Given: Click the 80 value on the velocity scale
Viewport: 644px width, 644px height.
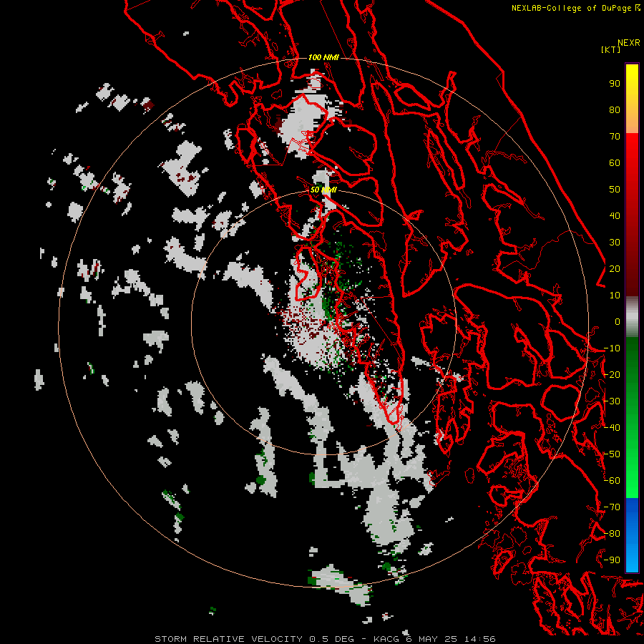Looking at the screenshot, I should pyautogui.click(x=615, y=109).
